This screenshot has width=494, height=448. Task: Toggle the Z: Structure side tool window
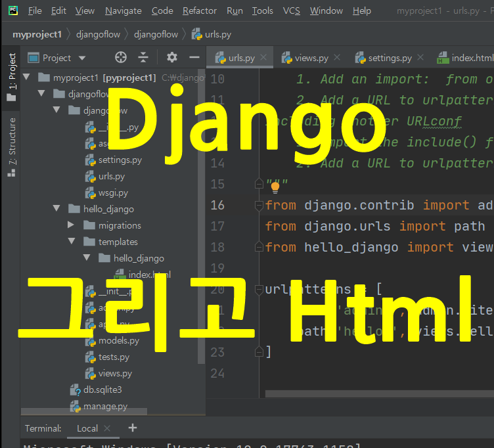coord(11,146)
